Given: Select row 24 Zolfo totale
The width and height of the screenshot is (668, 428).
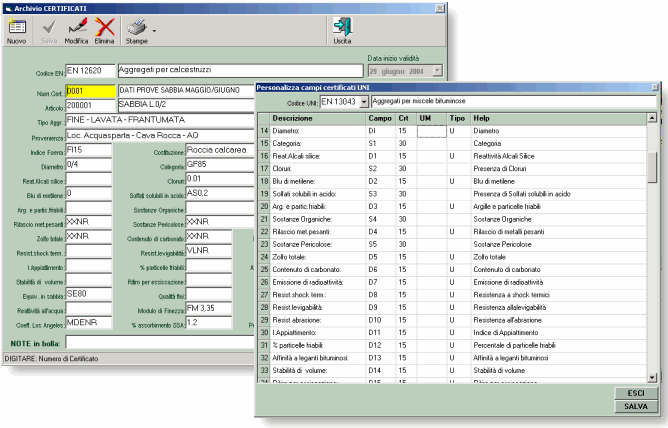Looking at the screenshot, I should coord(452,257).
